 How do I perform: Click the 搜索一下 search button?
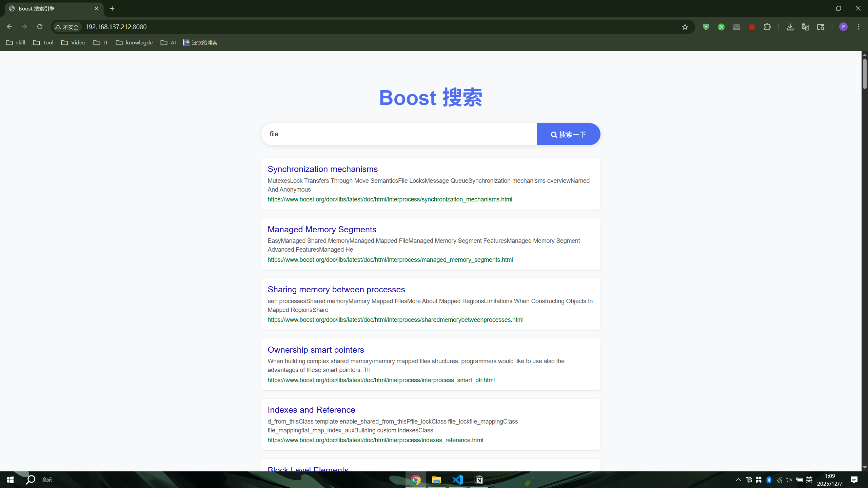568,134
